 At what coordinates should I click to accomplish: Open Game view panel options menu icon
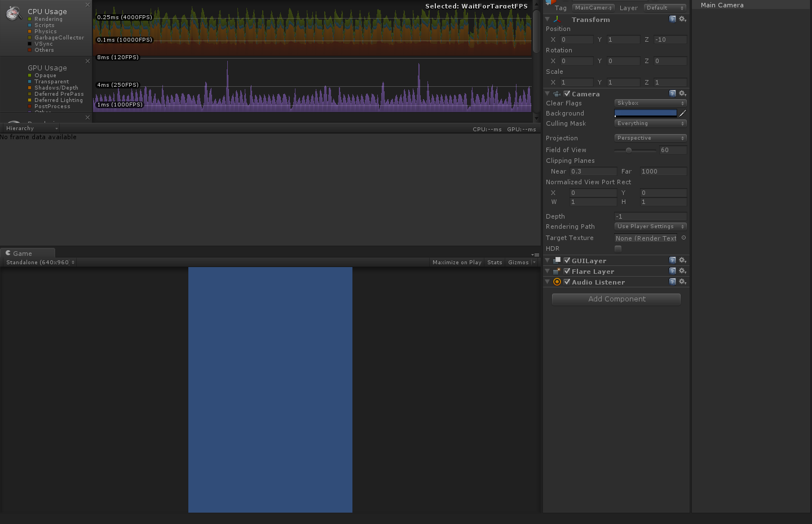pyautogui.click(x=536, y=255)
